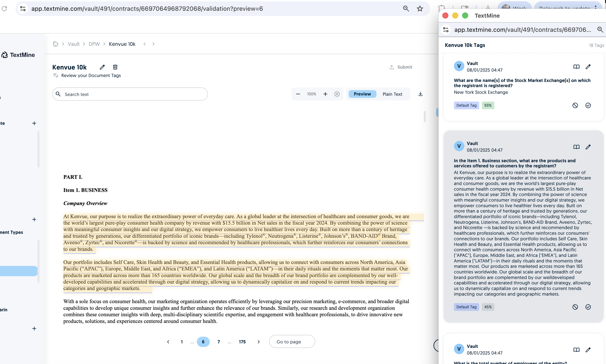Edit the total employees tag answer
Screen dimensions: 606x364
(588, 350)
